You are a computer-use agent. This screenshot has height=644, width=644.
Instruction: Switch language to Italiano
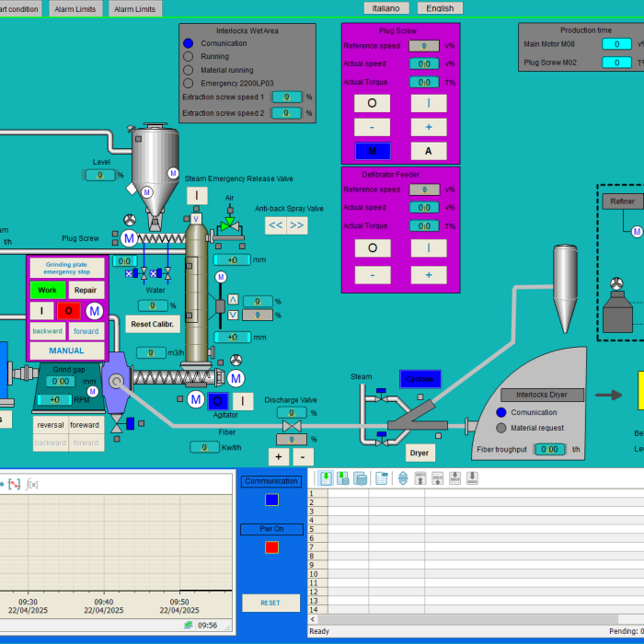pos(387,8)
